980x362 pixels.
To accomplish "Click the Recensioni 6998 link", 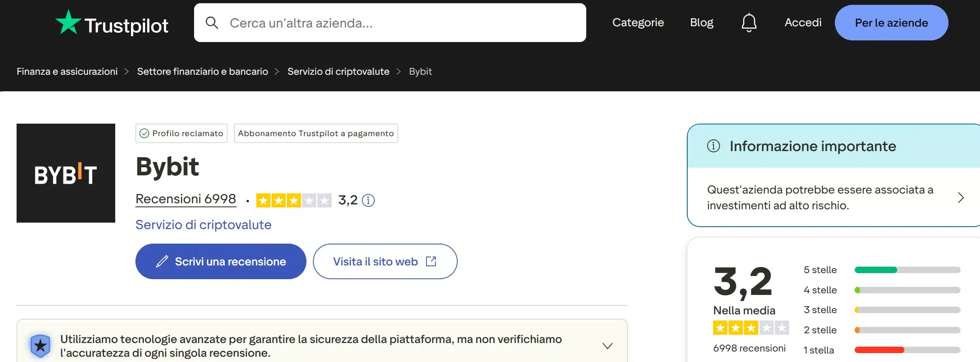I will 186,198.
